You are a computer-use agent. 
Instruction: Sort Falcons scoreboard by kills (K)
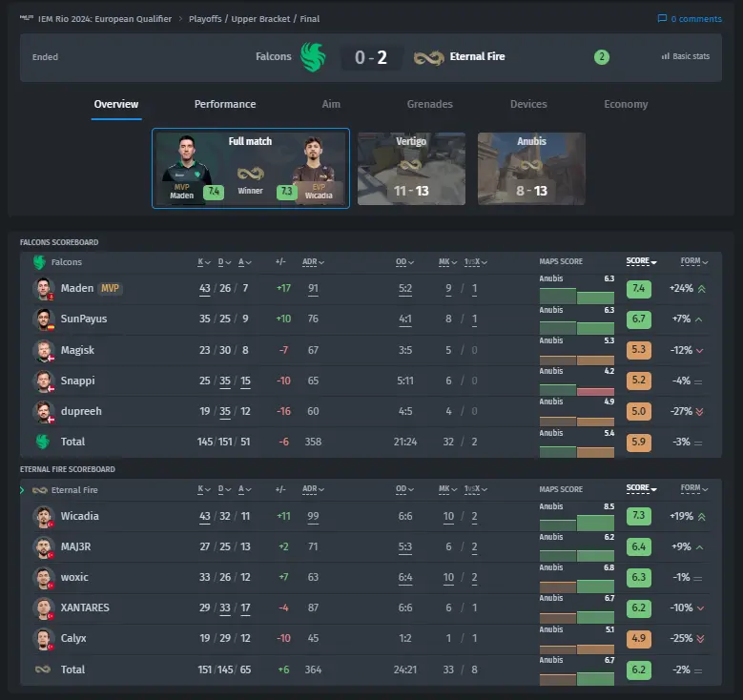pyautogui.click(x=204, y=262)
